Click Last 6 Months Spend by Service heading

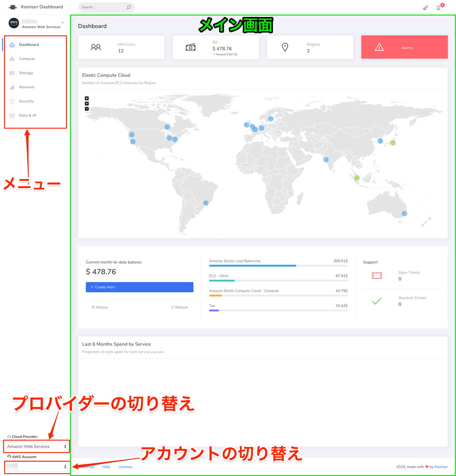[117, 344]
